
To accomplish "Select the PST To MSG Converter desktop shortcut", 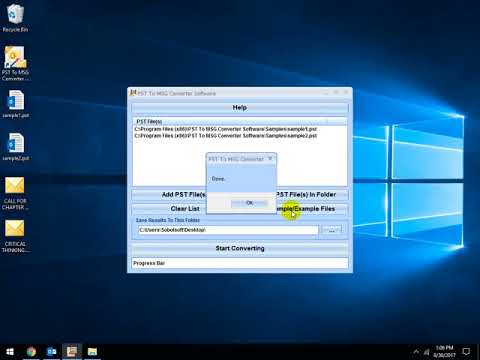I will 15,63.
